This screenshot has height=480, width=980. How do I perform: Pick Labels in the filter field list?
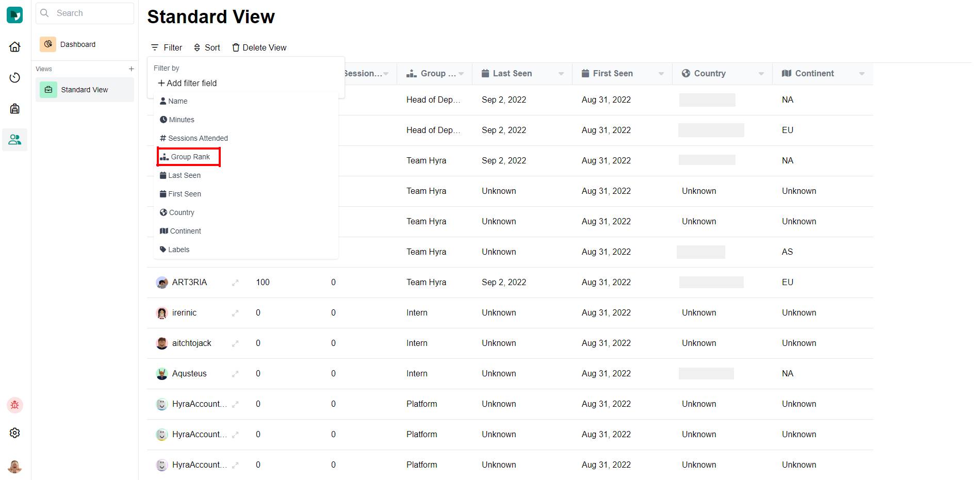[x=175, y=250]
